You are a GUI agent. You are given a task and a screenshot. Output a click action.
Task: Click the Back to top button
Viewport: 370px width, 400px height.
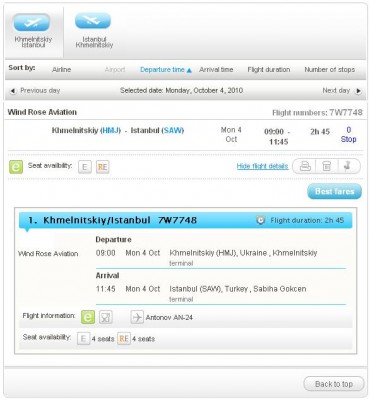[x=334, y=384]
